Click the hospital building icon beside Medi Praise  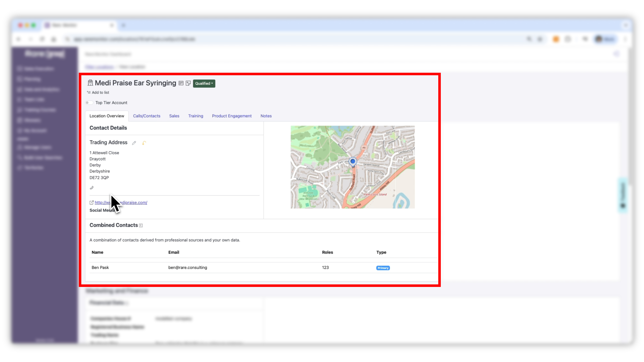(x=90, y=83)
